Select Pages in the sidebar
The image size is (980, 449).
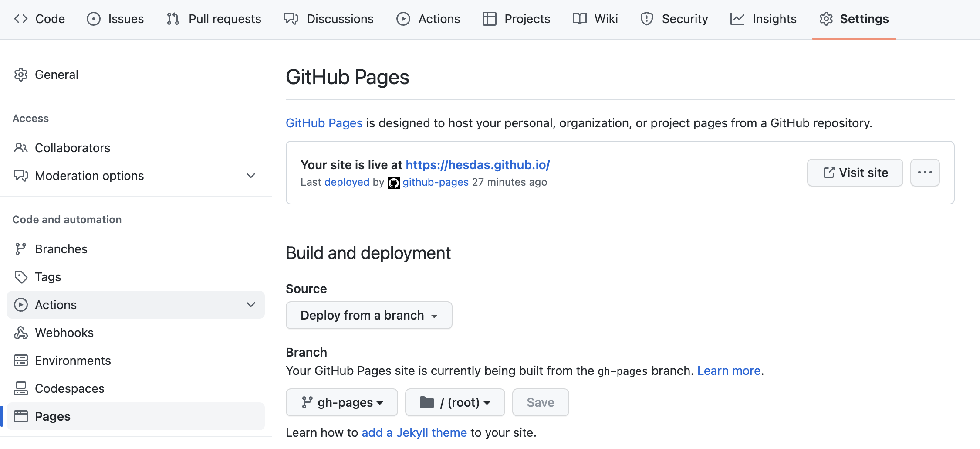point(136,416)
